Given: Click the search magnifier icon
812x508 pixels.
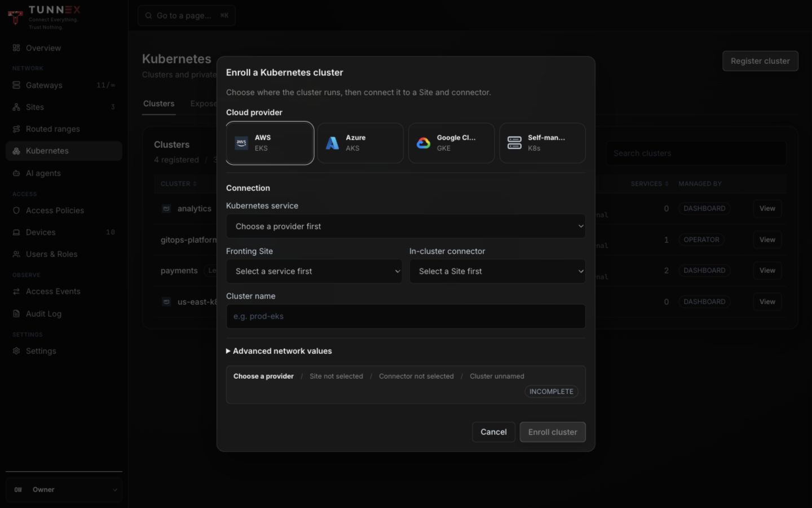Looking at the screenshot, I should pos(148,16).
